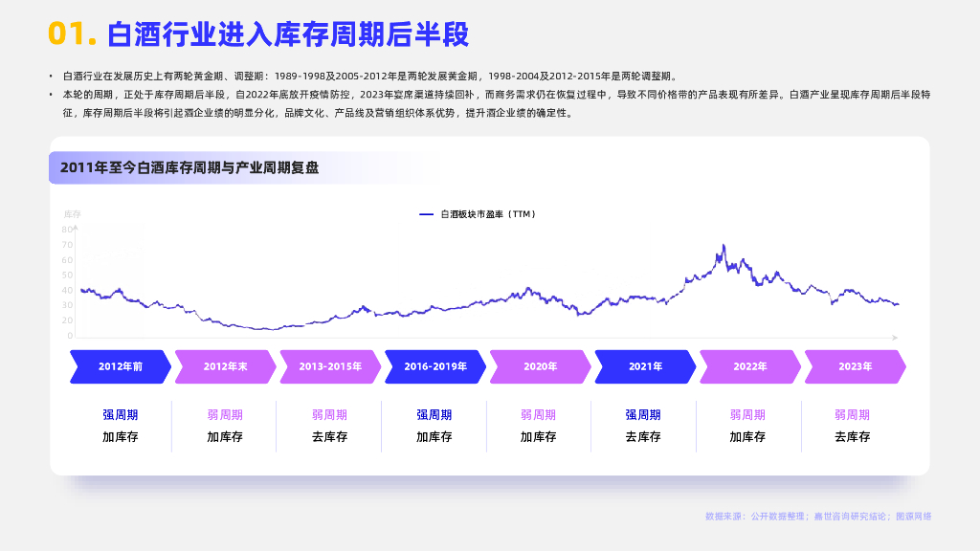Click the 2012年末 timeline arrow
The image size is (980, 551).
225,366
